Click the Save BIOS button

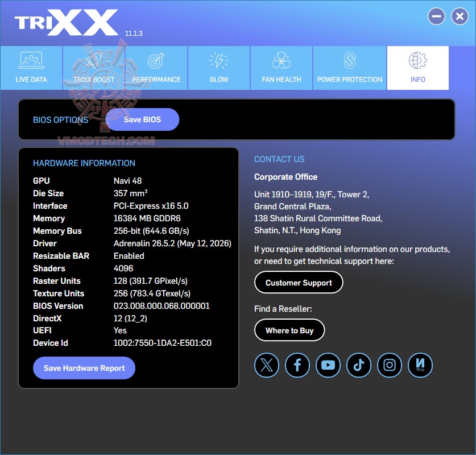[x=142, y=119]
